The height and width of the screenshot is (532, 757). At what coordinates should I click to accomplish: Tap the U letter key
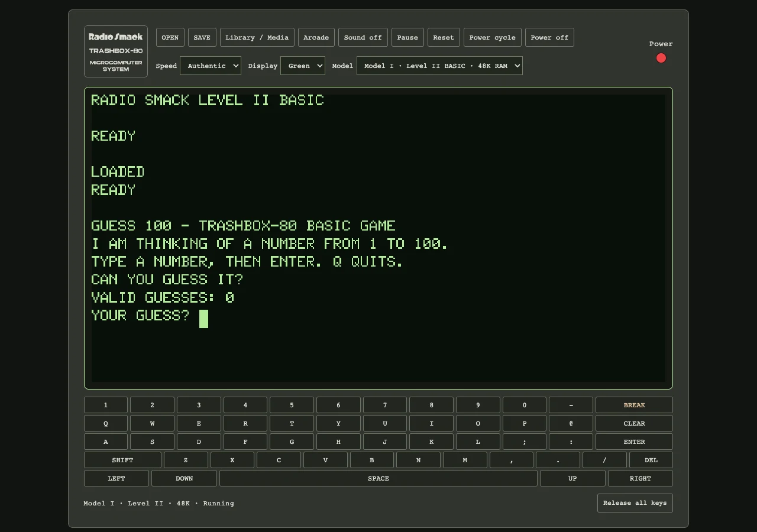tap(385, 423)
